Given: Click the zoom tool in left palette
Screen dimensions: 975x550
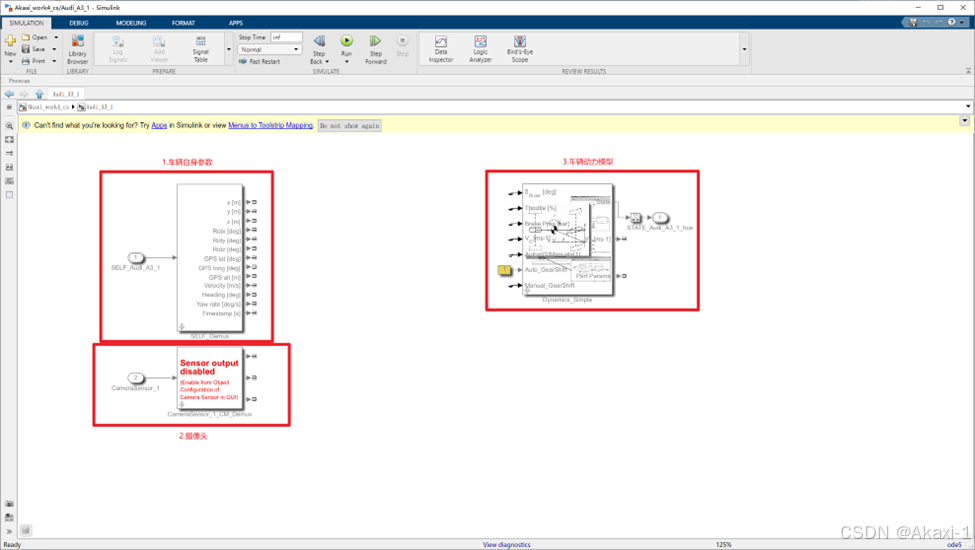Looking at the screenshot, I should click(x=9, y=126).
